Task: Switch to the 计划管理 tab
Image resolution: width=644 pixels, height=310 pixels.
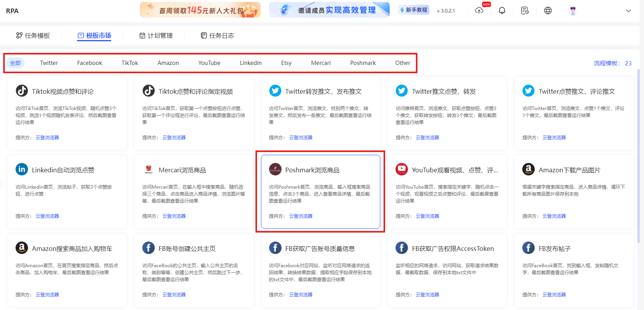Action: (x=156, y=35)
